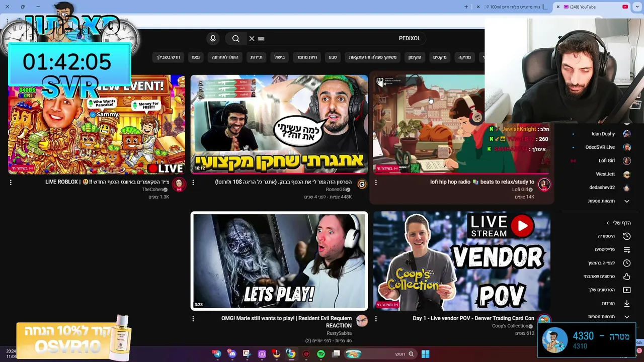Open Chrome from the taskbar
The image size is (644, 362).
tap(291, 354)
